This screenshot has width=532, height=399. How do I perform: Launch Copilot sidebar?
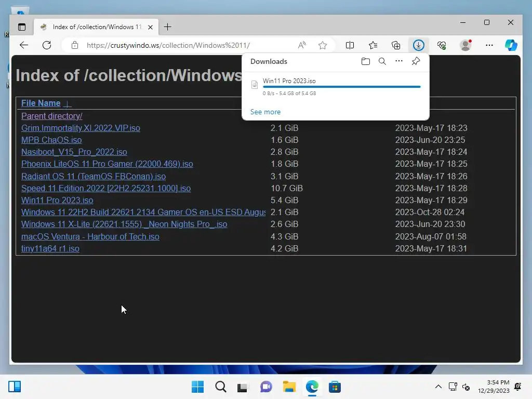511,45
